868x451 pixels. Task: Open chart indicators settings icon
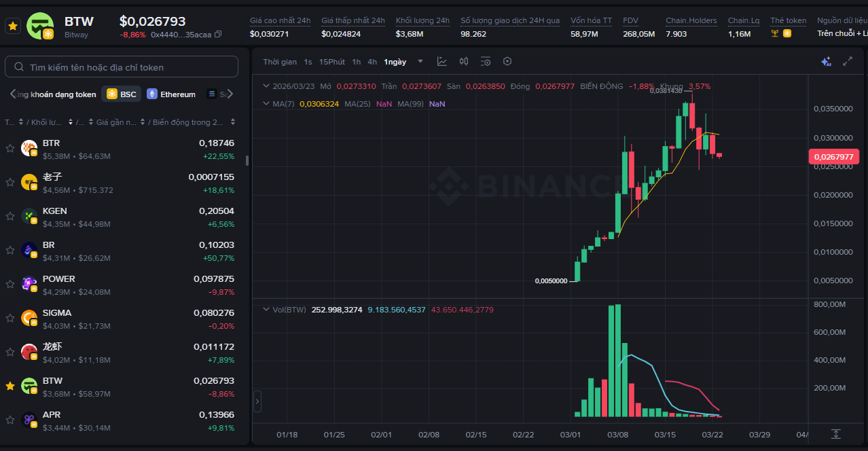tap(486, 61)
